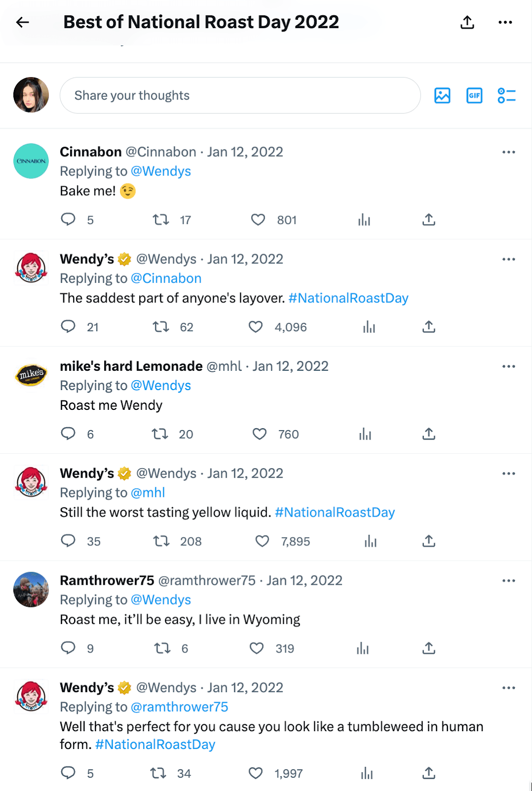Screen dimensions: 532x791
Task: Open more options on Cinnabon's tweet
Action: (x=508, y=152)
